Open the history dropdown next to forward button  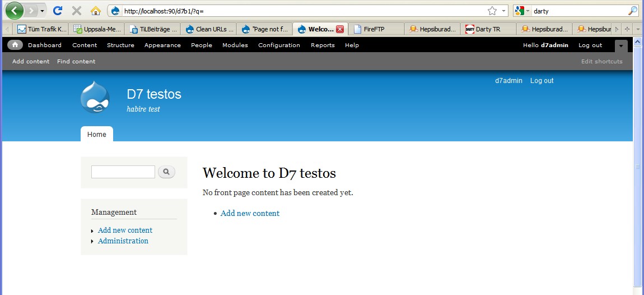pos(42,11)
